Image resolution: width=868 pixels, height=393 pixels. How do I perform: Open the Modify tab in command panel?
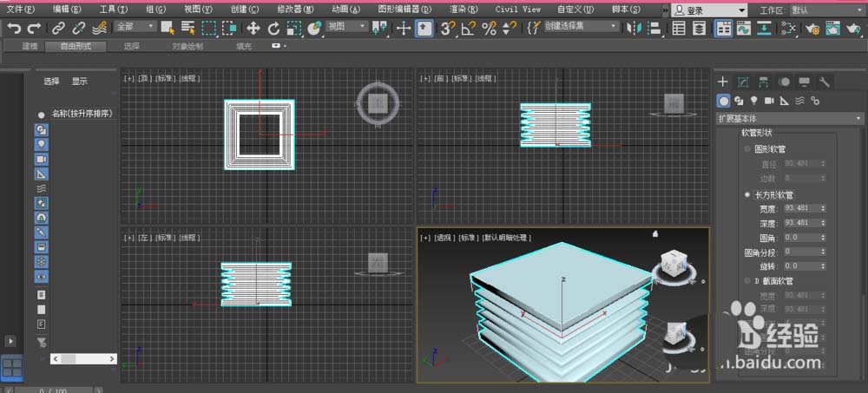pyautogui.click(x=743, y=82)
